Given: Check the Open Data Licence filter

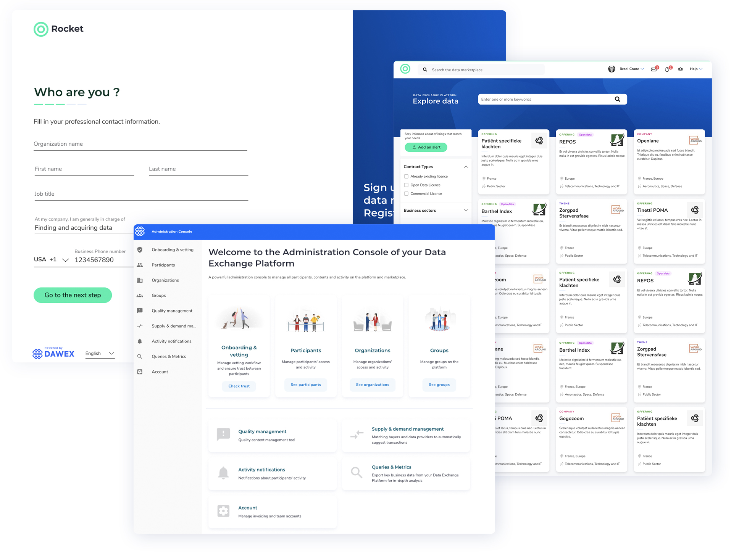Looking at the screenshot, I should [406, 185].
